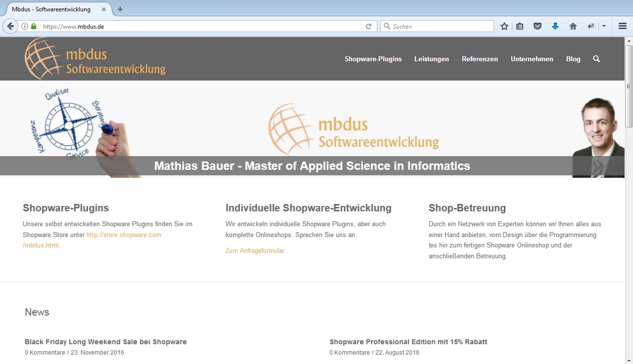Open Shopware-Plugins menu item
This screenshot has height=364, width=633.
[x=373, y=59]
